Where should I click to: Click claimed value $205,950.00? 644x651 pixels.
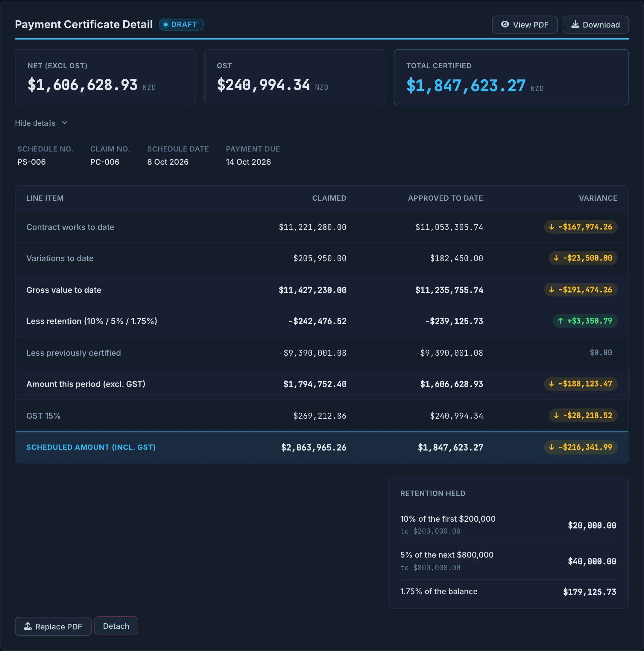(320, 258)
